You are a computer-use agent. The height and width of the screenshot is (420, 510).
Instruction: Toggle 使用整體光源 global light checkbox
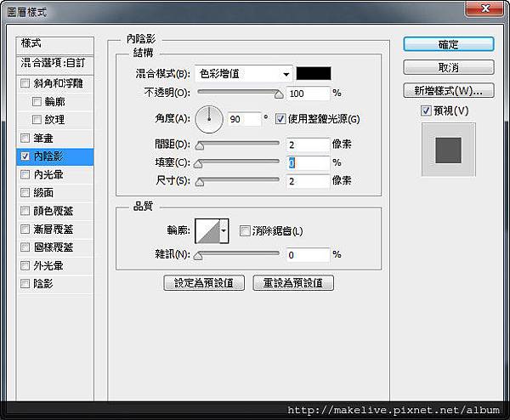point(280,119)
